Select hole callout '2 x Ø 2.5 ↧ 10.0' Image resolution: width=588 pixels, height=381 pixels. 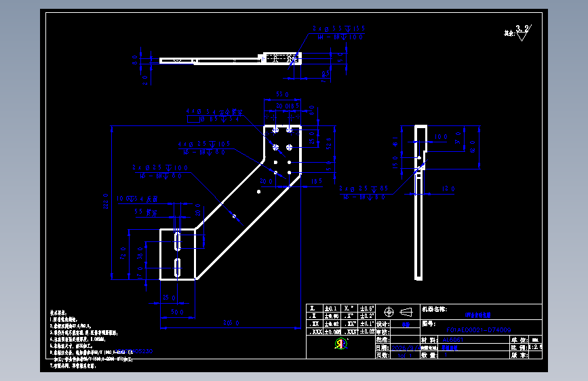[160, 167]
